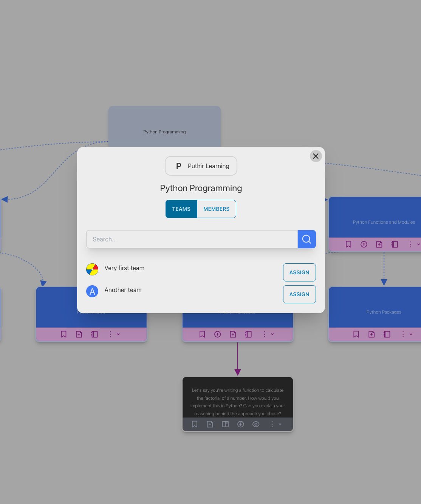
Task: Click add-page icon on Python Functions and Modules
Action: 379,244
